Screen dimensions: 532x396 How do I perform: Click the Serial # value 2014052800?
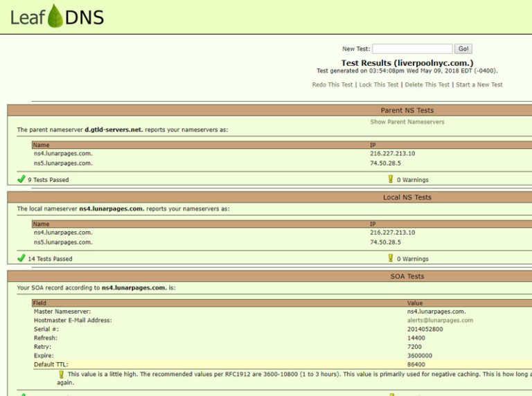425,330
